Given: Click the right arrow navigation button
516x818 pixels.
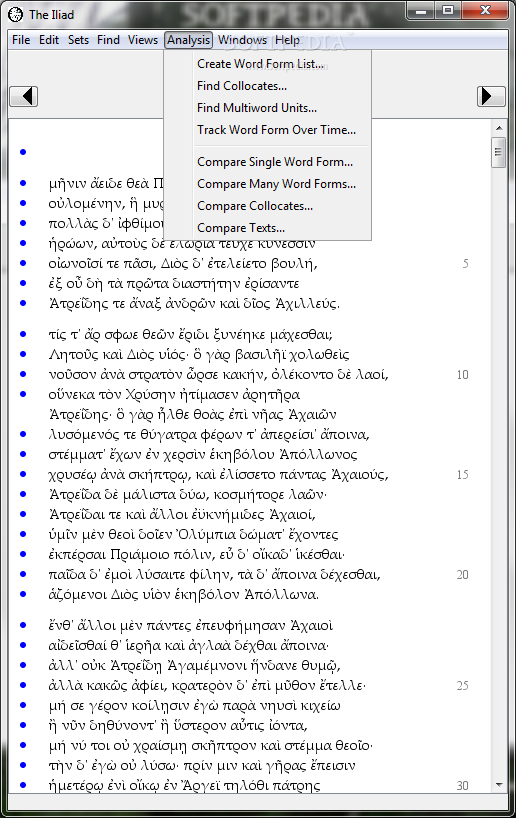Looking at the screenshot, I should 491,96.
